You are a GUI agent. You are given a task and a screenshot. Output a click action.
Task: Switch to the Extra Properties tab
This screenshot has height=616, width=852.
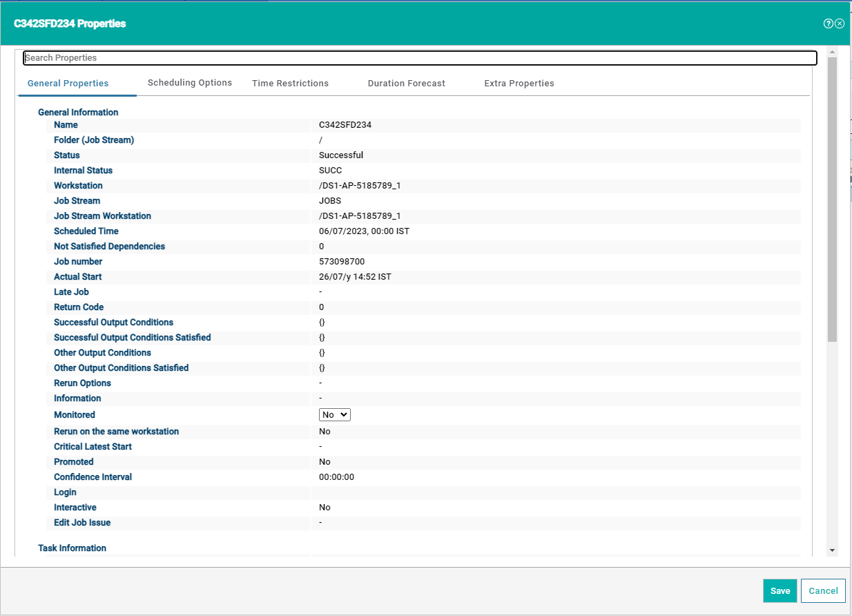(x=519, y=83)
